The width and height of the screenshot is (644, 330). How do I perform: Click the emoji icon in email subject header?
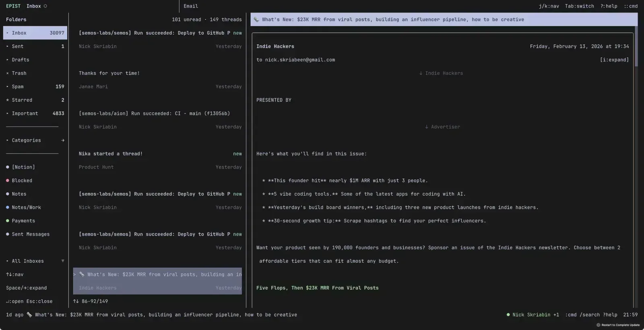coord(256,20)
